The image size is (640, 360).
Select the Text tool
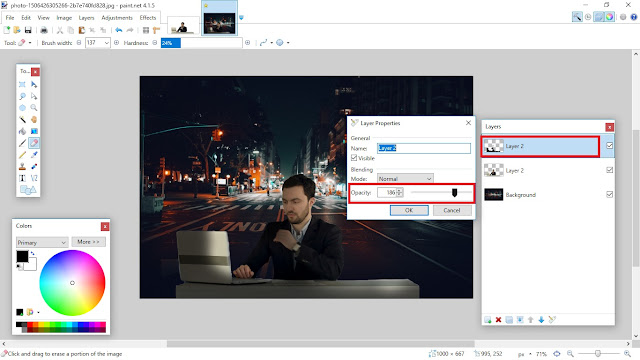22,178
